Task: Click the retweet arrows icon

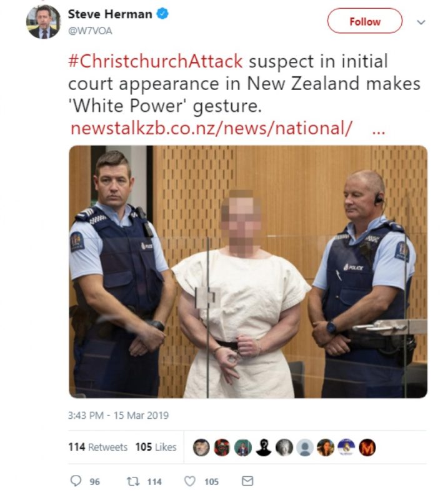Action: [x=133, y=481]
